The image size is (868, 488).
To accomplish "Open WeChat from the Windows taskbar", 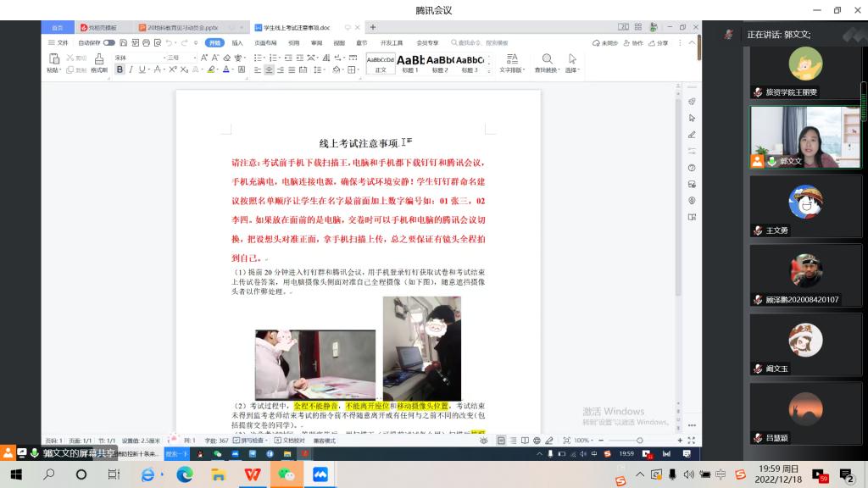I will [x=287, y=474].
